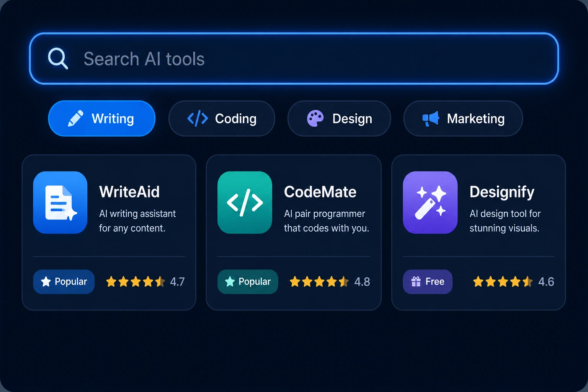Click the magnifying glass search icon

pyautogui.click(x=58, y=59)
